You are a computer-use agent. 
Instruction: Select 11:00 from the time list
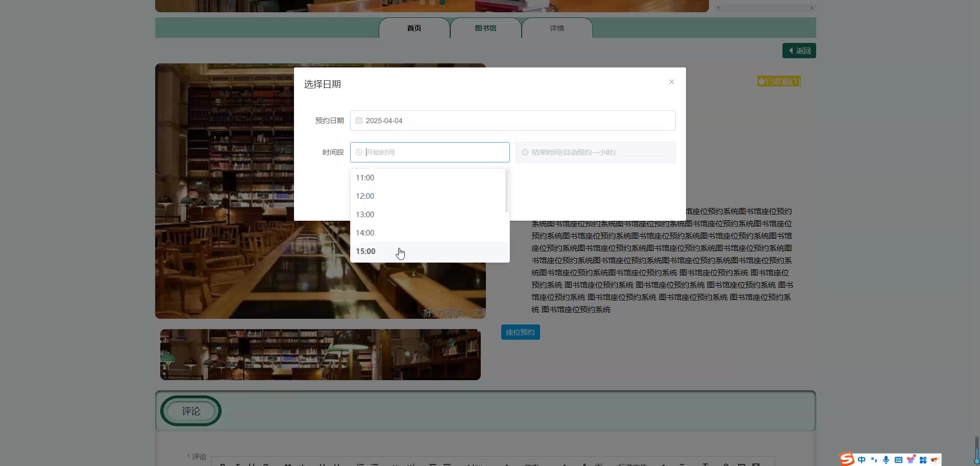click(x=365, y=178)
